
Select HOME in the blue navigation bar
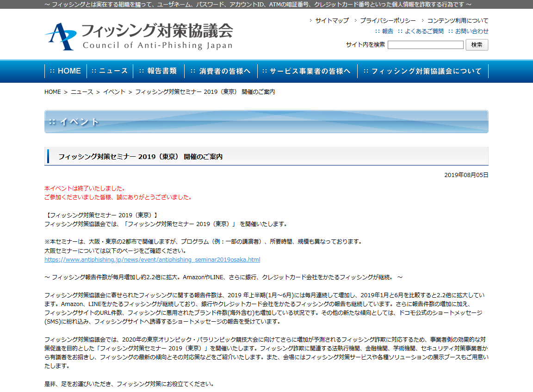pyautogui.click(x=66, y=71)
